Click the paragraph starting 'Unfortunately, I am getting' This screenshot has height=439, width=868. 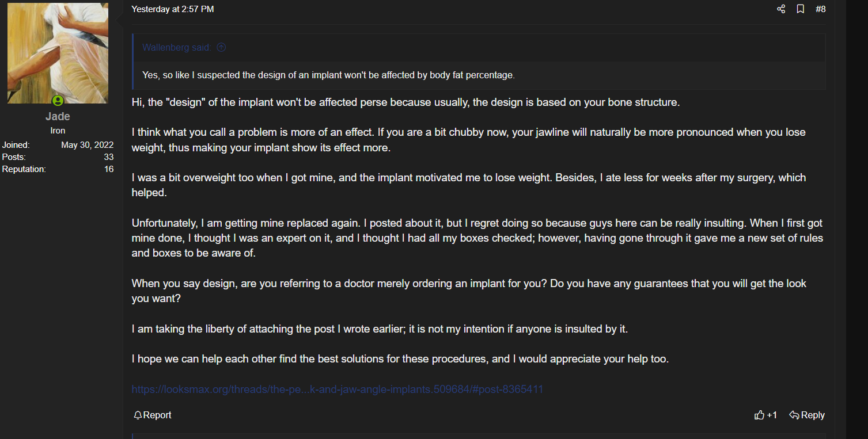tap(477, 238)
